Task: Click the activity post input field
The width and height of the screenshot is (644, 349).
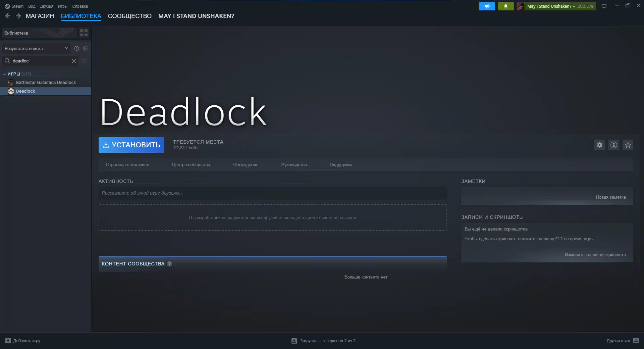Action: pyautogui.click(x=272, y=193)
